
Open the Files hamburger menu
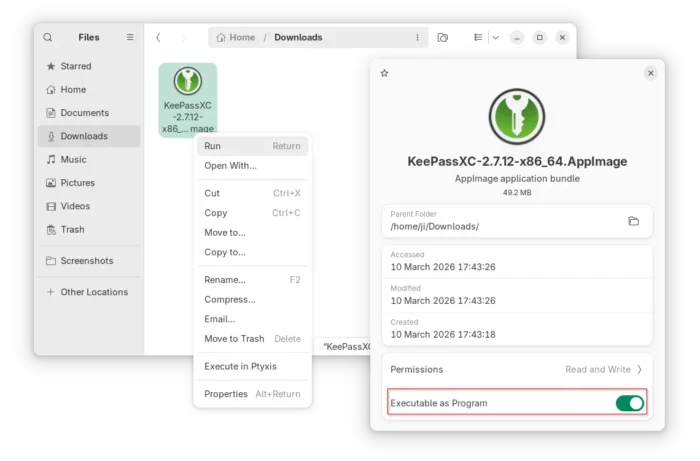[130, 37]
